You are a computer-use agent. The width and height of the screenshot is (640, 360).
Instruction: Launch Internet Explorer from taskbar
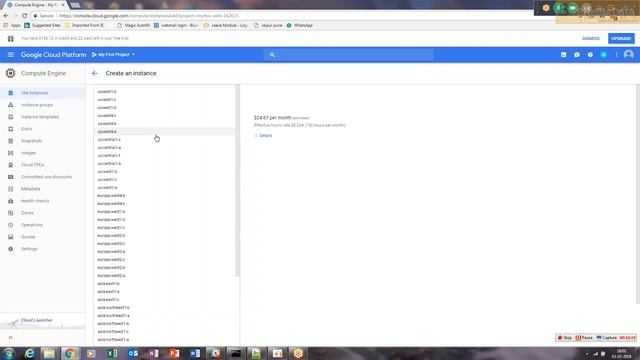click(29, 353)
